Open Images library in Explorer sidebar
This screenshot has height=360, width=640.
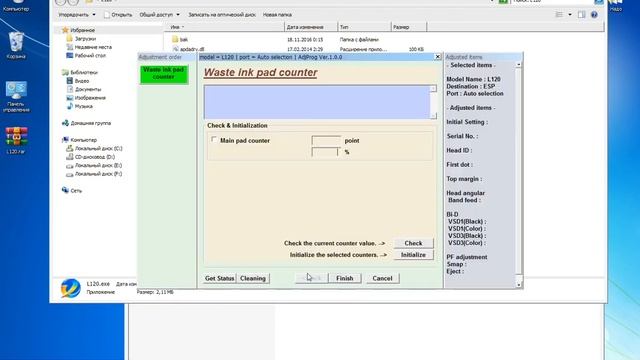(90, 98)
